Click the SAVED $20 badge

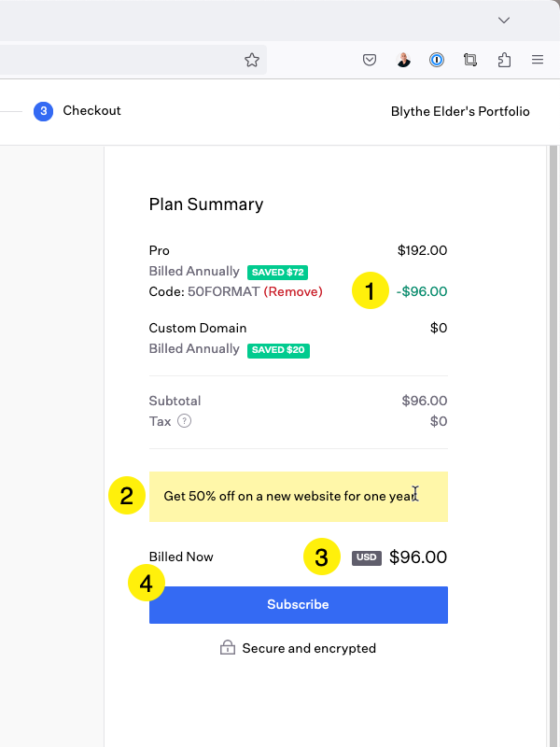(278, 350)
